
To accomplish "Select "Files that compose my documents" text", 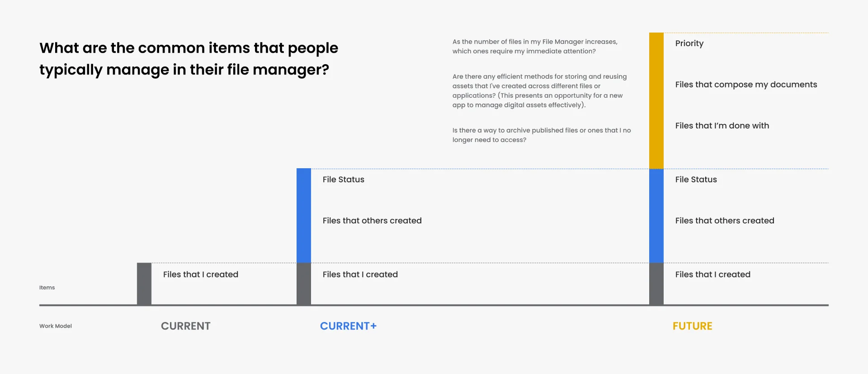I will click(746, 85).
